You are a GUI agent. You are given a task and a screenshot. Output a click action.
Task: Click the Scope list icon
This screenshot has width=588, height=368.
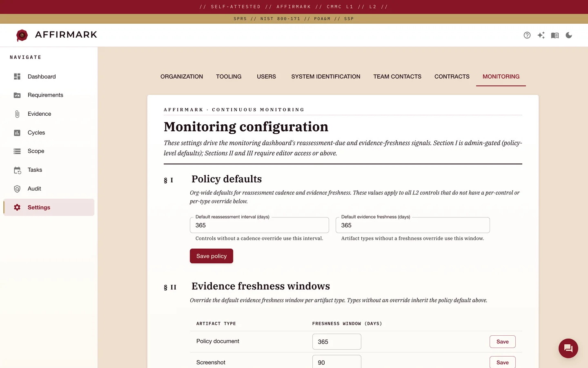(17, 151)
